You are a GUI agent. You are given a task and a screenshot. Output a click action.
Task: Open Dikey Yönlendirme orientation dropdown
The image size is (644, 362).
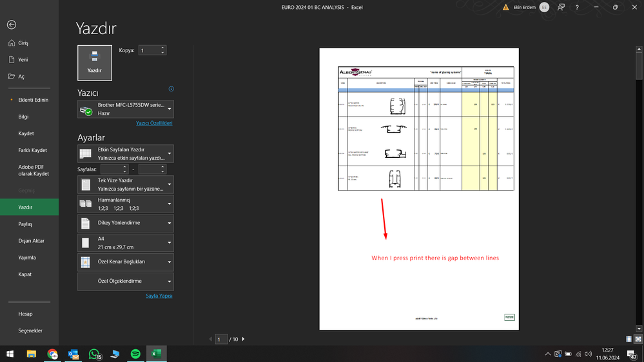tap(125, 224)
